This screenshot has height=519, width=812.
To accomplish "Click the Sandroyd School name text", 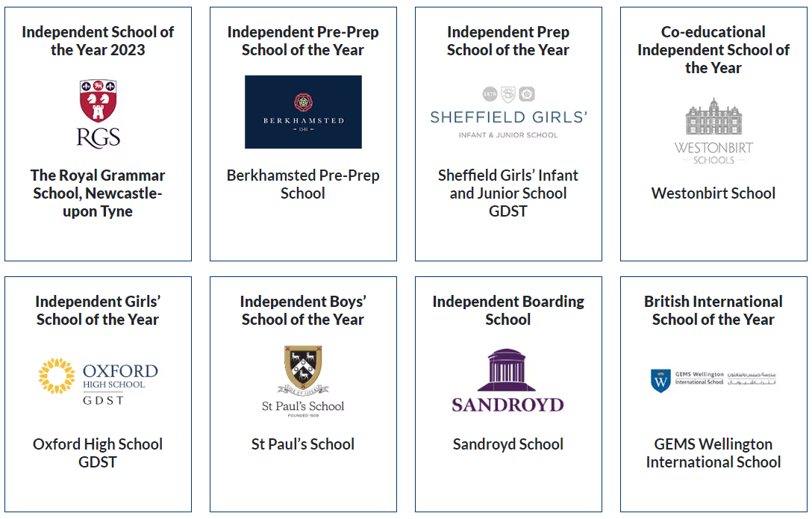I will [x=508, y=444].
